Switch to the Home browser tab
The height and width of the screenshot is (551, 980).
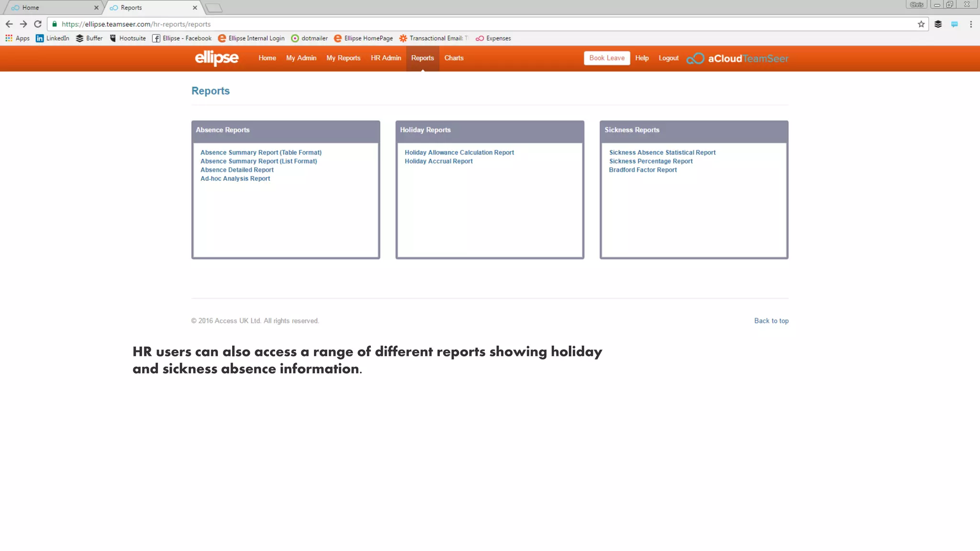point(31,8)
